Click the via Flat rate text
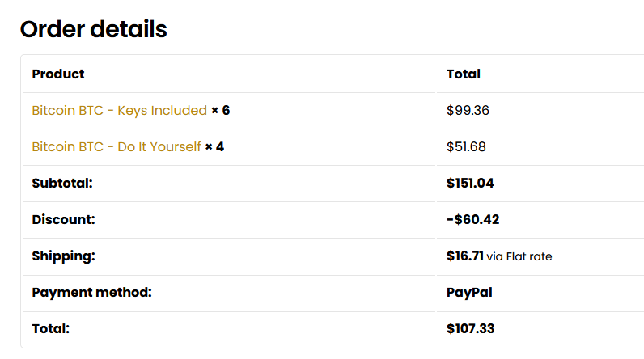This screenshot has height=359, width=644. point(519,256)
